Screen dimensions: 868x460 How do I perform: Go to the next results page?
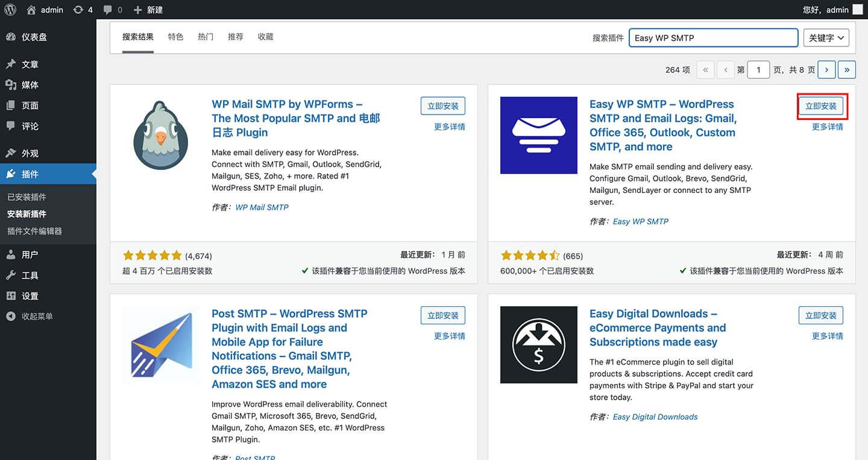[x=826, y=70]
